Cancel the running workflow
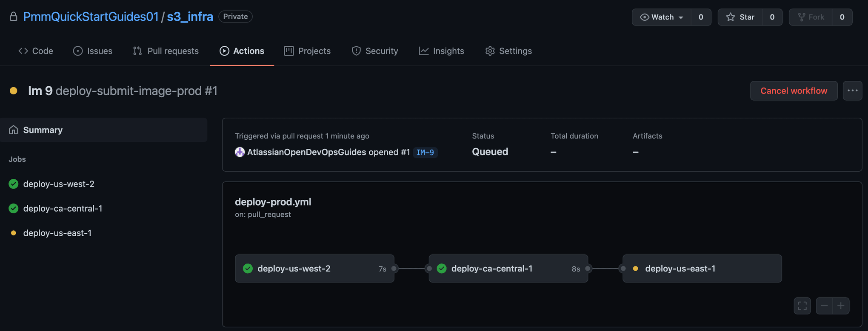 click(794, 91)
